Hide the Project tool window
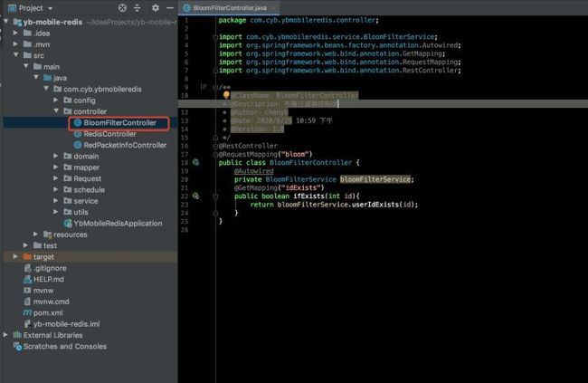588x383 pixels. (170, 7)
